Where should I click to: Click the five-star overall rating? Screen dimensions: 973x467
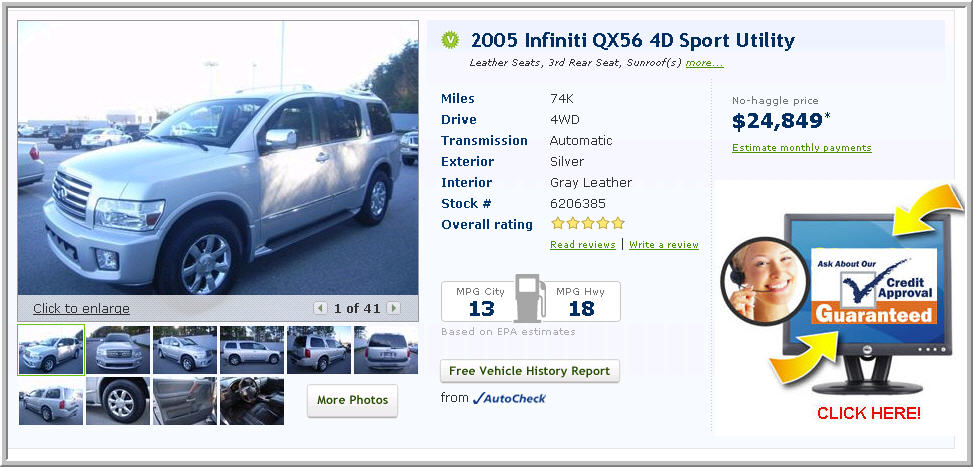[x=588, y=223]
